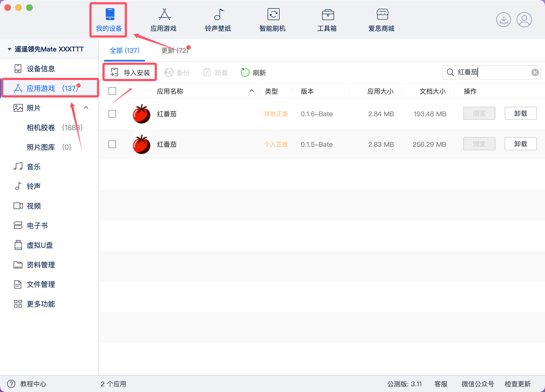Click the 导入安装 button
Screen dimensions: 545x392
pyautogui.click(x=130, y=72)
